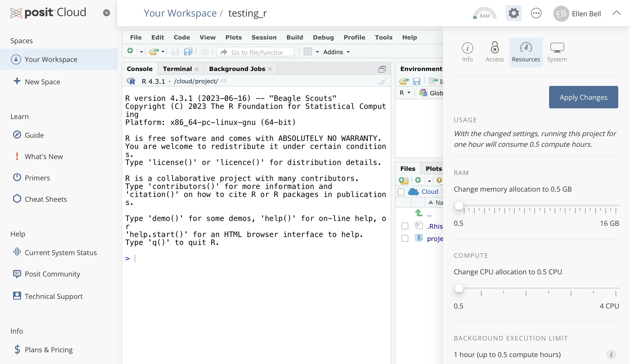This screenshot has height=364, width=630.
Task: Click the RAM allocation slider handle
Action: click(x=459, y=205)
